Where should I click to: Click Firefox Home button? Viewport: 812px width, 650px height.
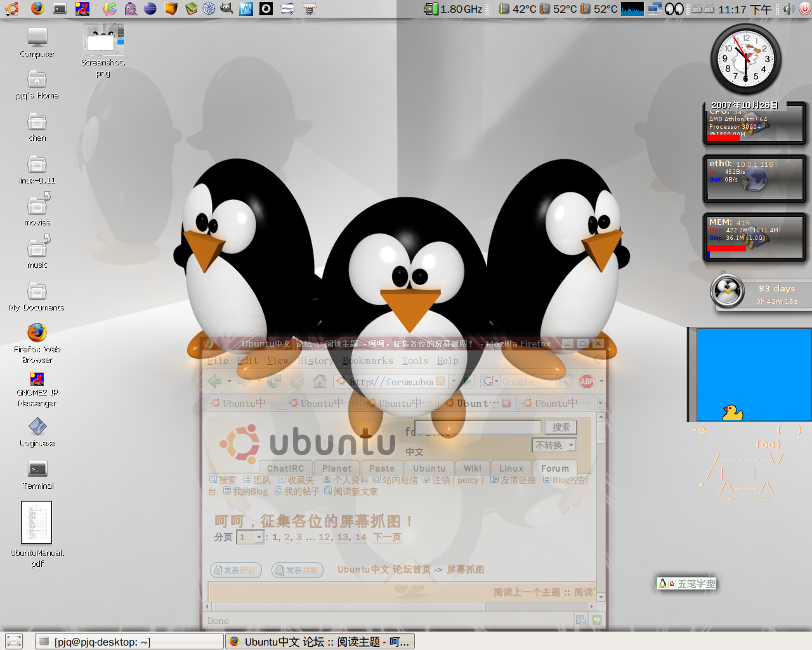tap(320, 381)
